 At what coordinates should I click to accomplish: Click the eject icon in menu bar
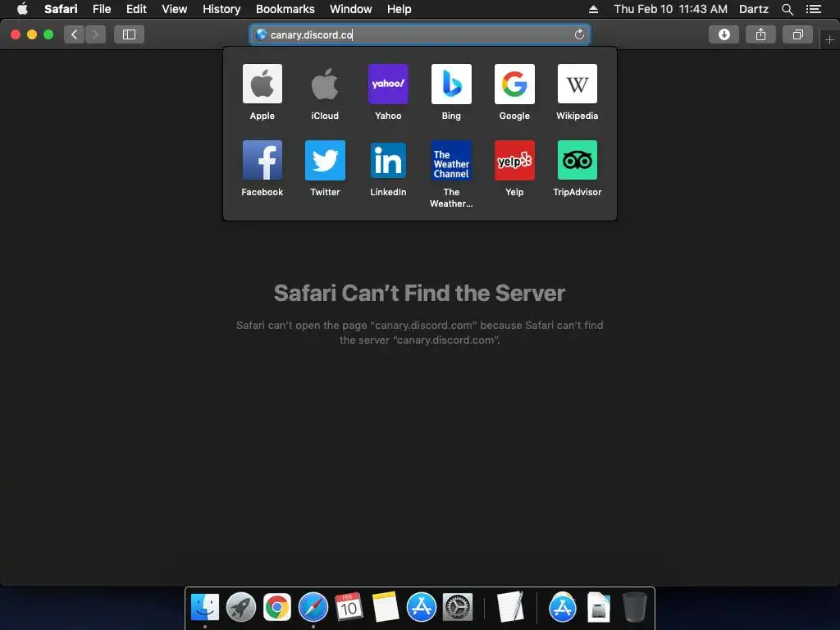[593, 9]
